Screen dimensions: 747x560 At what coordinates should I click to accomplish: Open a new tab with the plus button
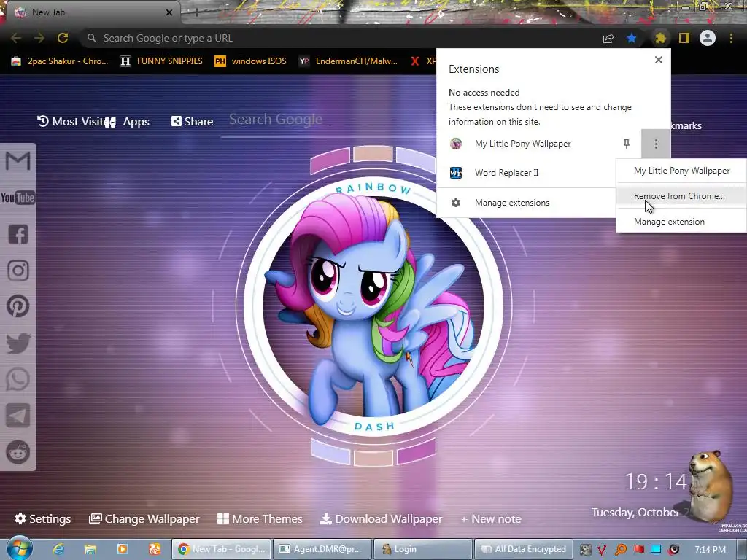click(196, 12)
